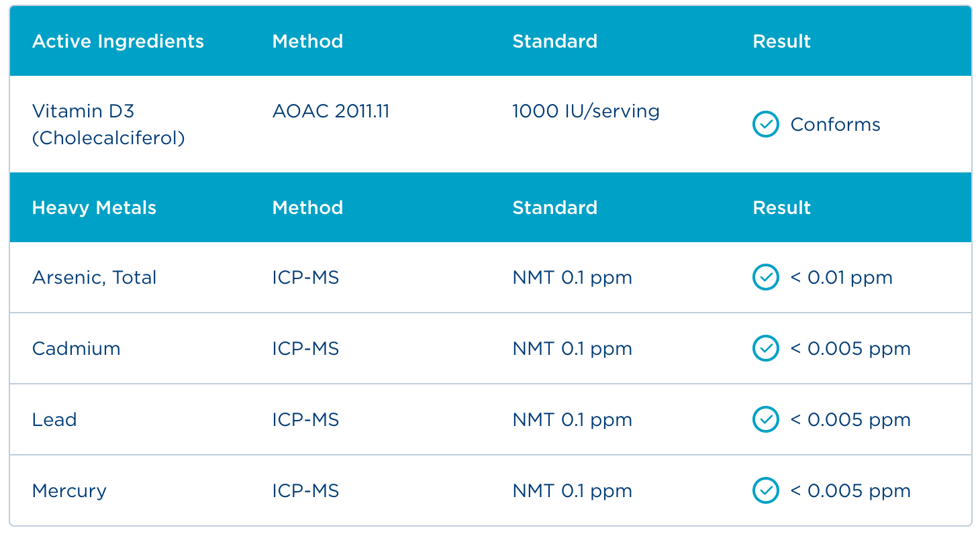Click the Active Ingredients header

click(118, 42)
